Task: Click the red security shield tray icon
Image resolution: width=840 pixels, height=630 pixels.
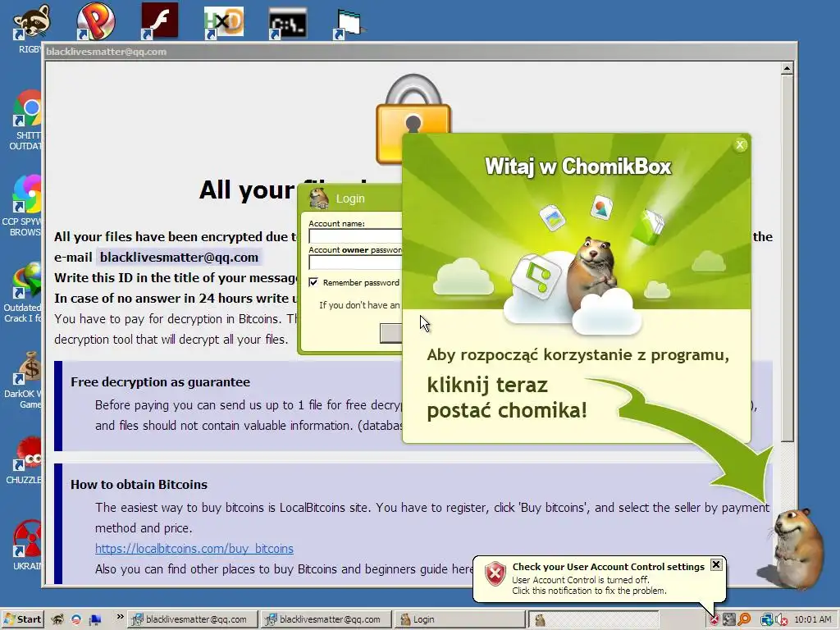Action: (x=714, y=620)
